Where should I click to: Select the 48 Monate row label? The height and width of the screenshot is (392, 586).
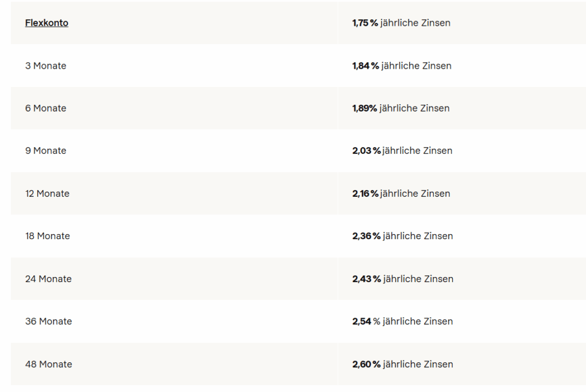click(48, 364)
